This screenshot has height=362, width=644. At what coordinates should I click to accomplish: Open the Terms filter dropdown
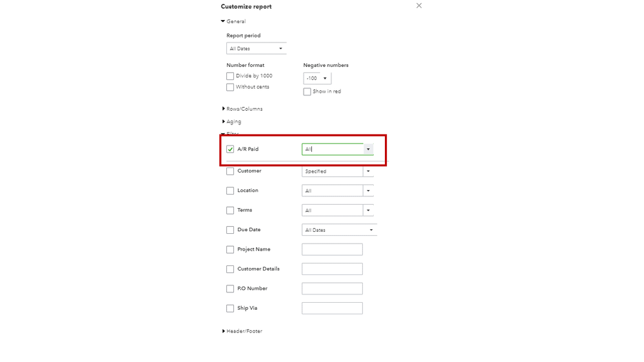click(368, 211)
